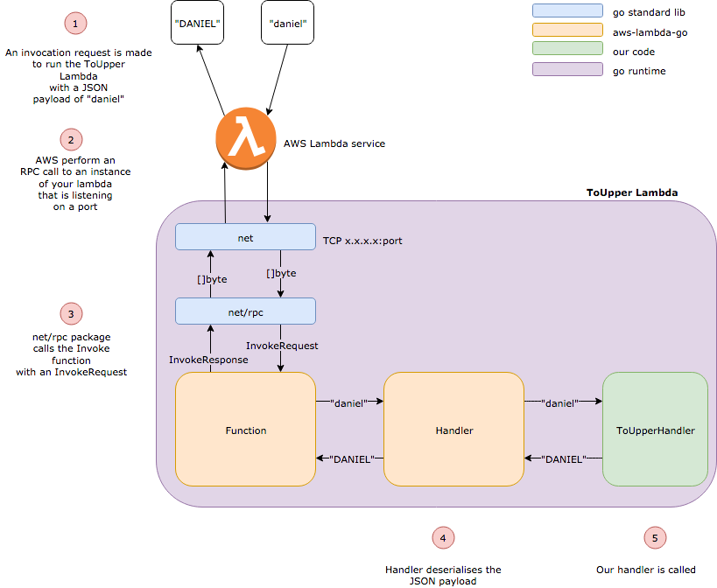Click "AWS perform an RPC call" description

click(x=75, y=183)
